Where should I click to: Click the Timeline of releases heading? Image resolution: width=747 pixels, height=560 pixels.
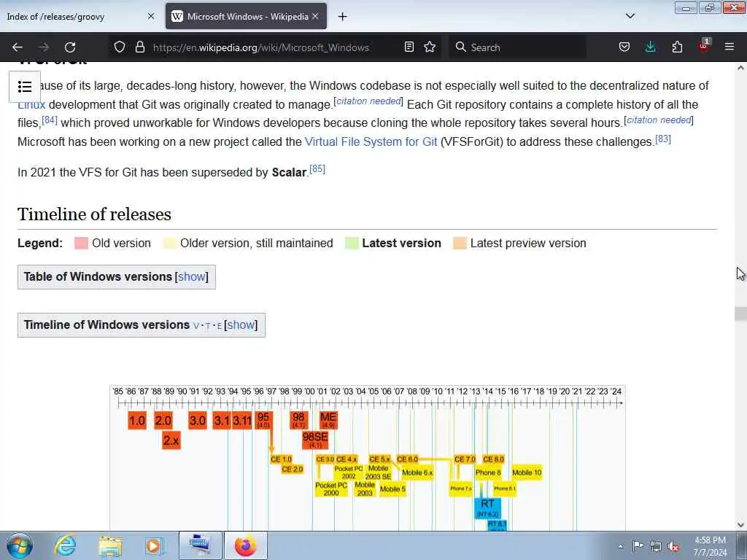click(x=94, y=214)
